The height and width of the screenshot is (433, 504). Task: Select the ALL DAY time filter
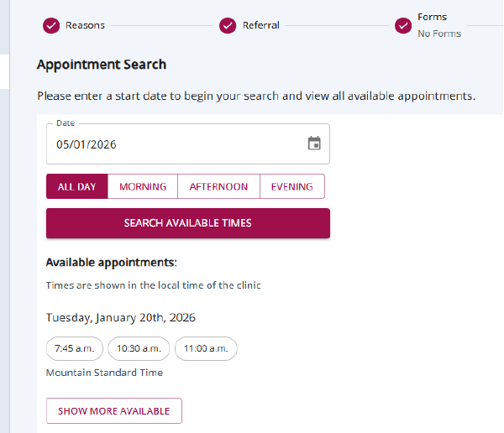click(77, 186)
